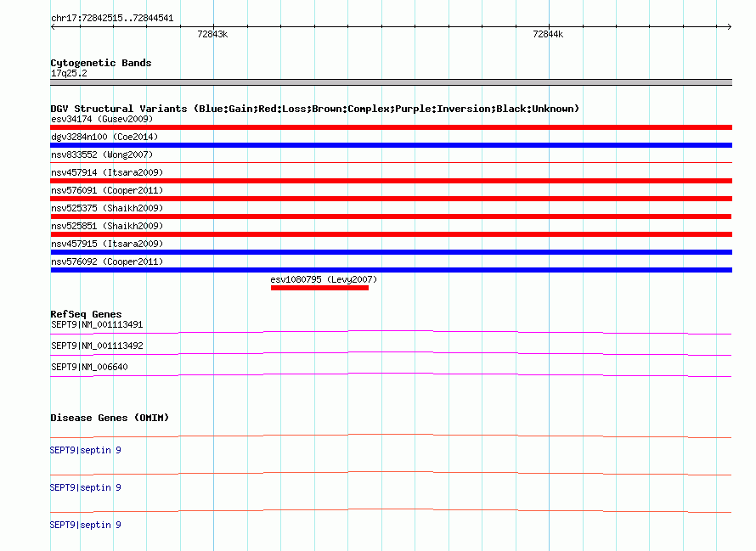
Task: Select the nsv525851 (Shaikh2009) red bar
Action: 391,234
